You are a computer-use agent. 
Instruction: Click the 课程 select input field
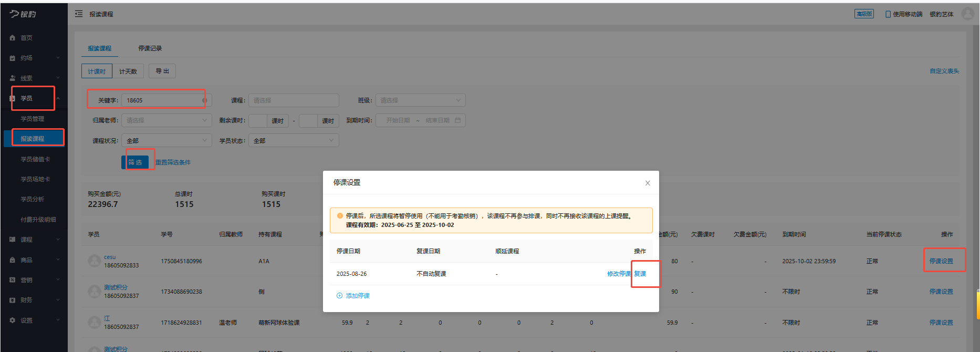(x=294, y=100)
